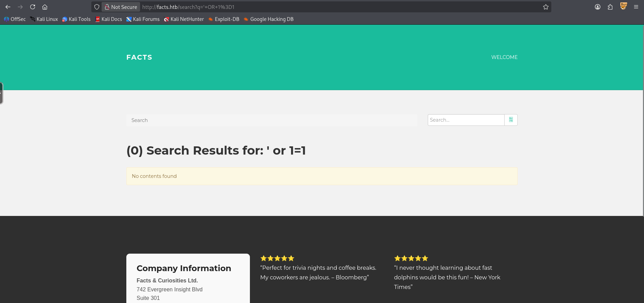Click the star rating above New York Times review
This screenshot has height=303, width=644.
[411, 258]
